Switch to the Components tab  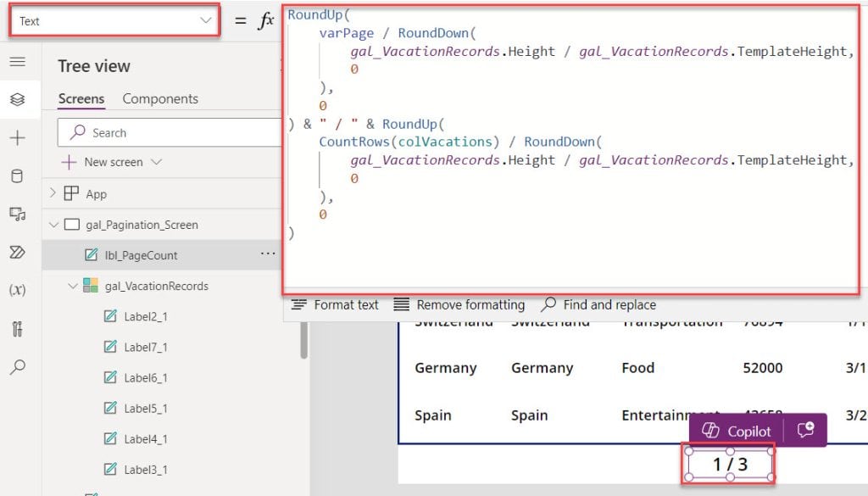(160, 98)
